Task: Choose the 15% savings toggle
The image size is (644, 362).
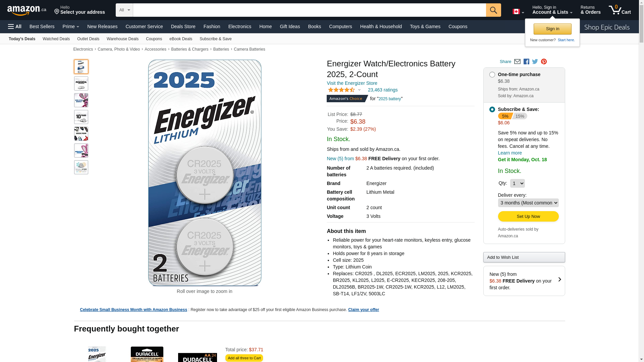Action: click(520, 116)
